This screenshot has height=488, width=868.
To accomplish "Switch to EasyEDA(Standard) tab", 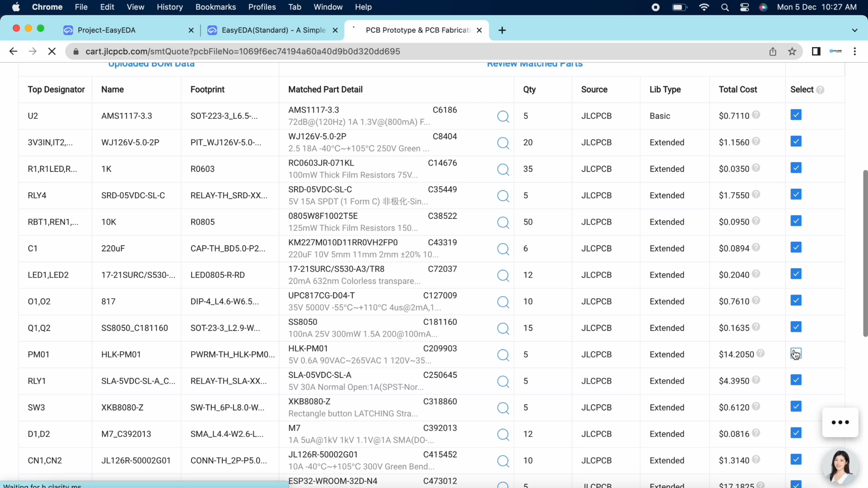I will 273,30.
